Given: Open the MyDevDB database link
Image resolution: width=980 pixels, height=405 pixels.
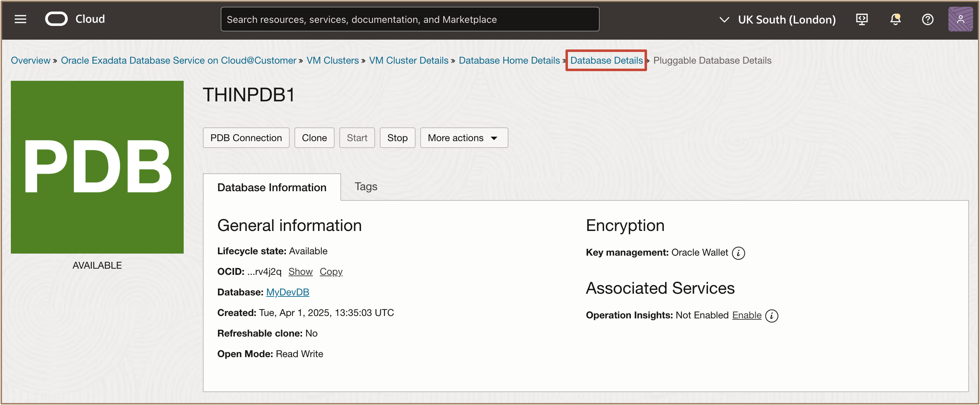Looking at the screenshot, I should (287, 292).
